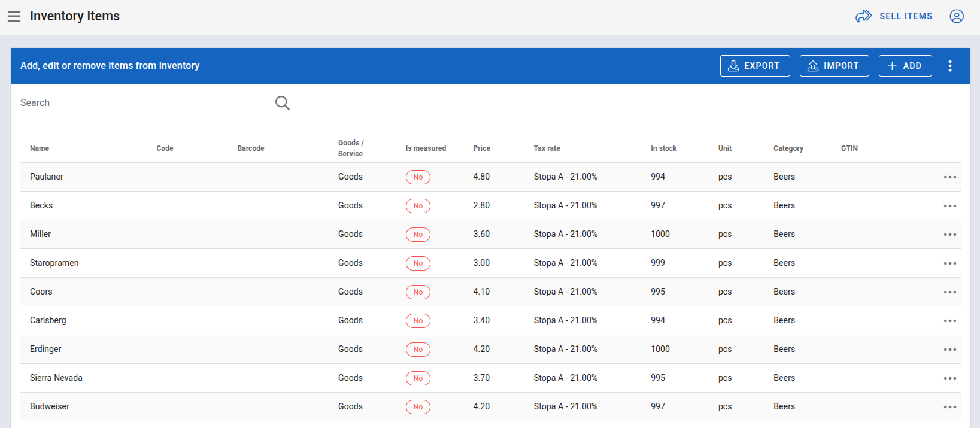Viewport: 980px width, 428px height.
Task: Click the No badge in Sierra Nevada row
Action: click(418, 378)
